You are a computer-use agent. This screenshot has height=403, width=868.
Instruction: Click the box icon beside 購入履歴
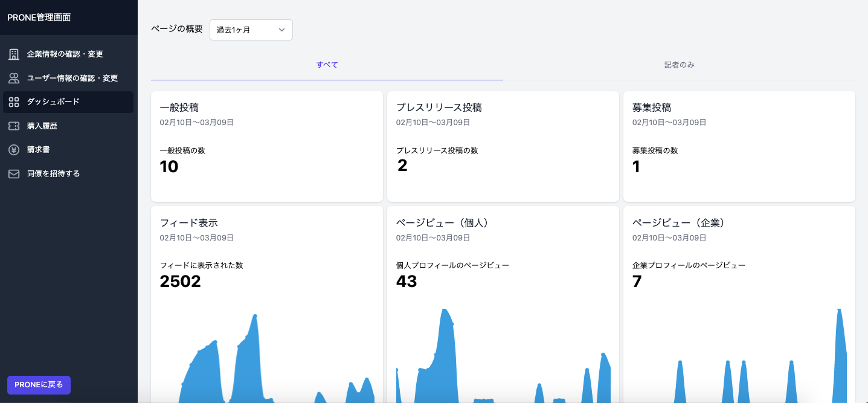(x=14, y=126)
